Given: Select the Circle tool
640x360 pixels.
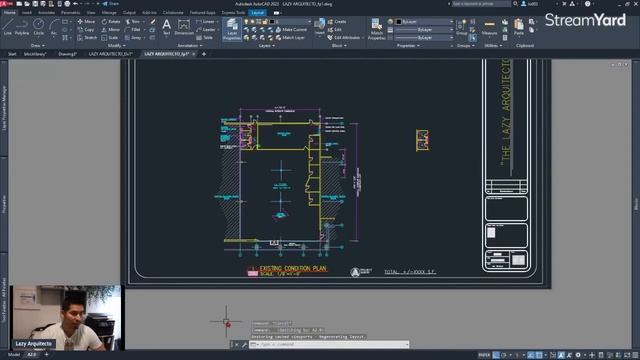Looking at the screenshot, I should coord(38,27).
